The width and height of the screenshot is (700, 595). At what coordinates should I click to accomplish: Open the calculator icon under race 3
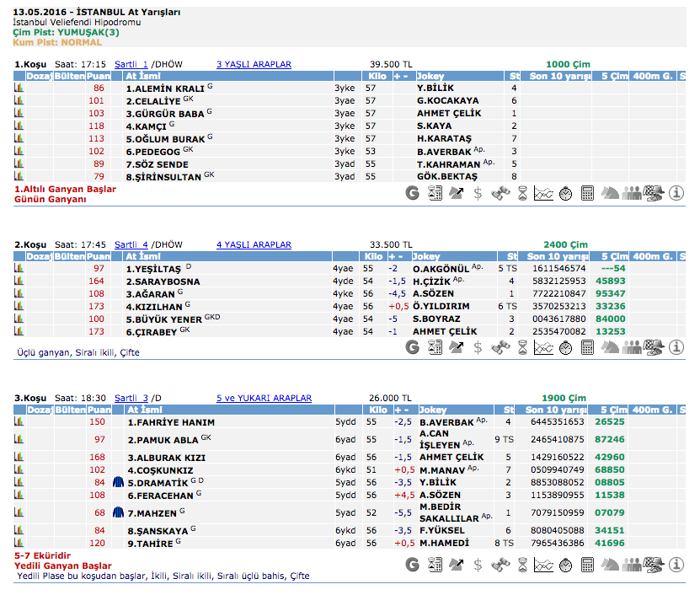[587, 564]
